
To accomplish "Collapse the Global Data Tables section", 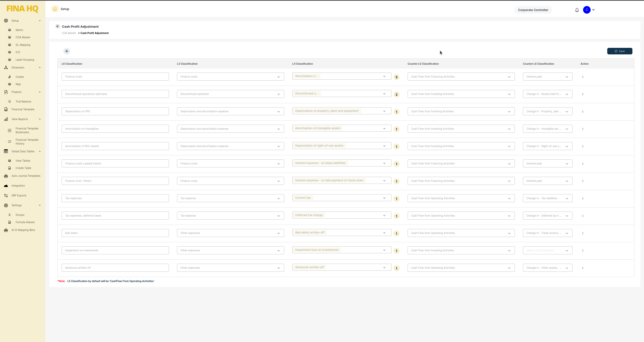I will (x=40, y=151).
